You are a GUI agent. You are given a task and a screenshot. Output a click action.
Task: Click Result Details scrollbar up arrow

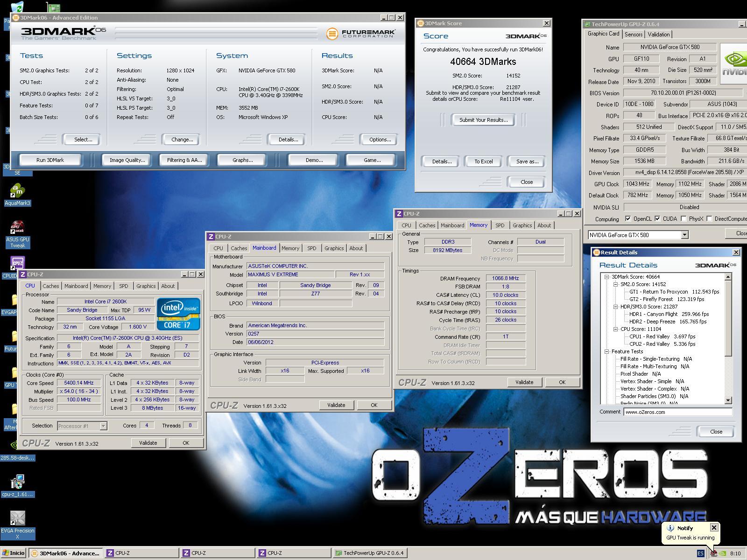(728, 277)
